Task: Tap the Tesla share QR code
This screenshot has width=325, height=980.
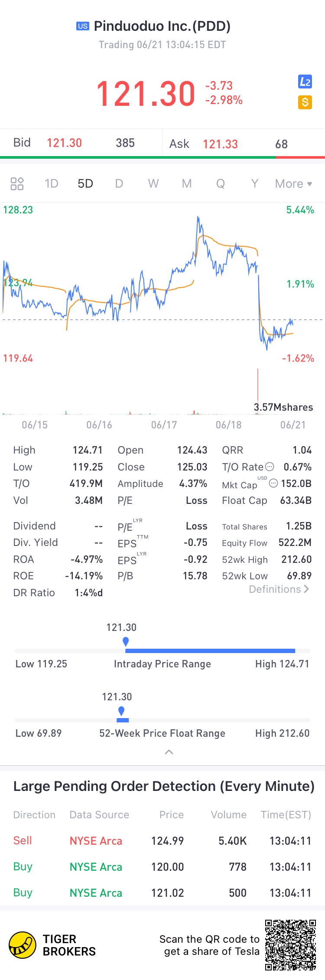Action: [x=290, y=944]
